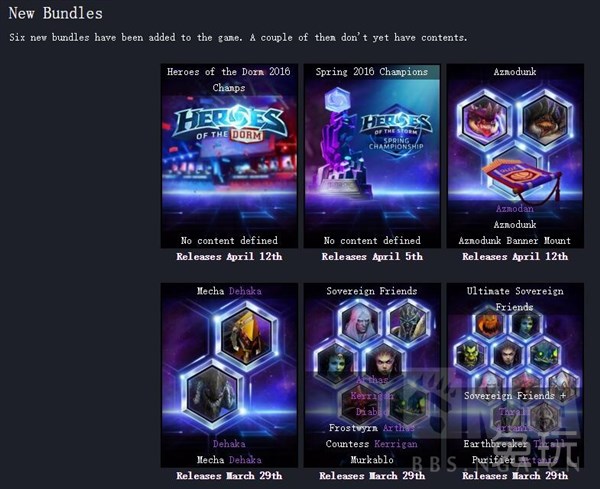600x489 pixels.
Task: Click the pumpkin-head hexagon in Ultimate Sovereign Friends
Action: 489,325
